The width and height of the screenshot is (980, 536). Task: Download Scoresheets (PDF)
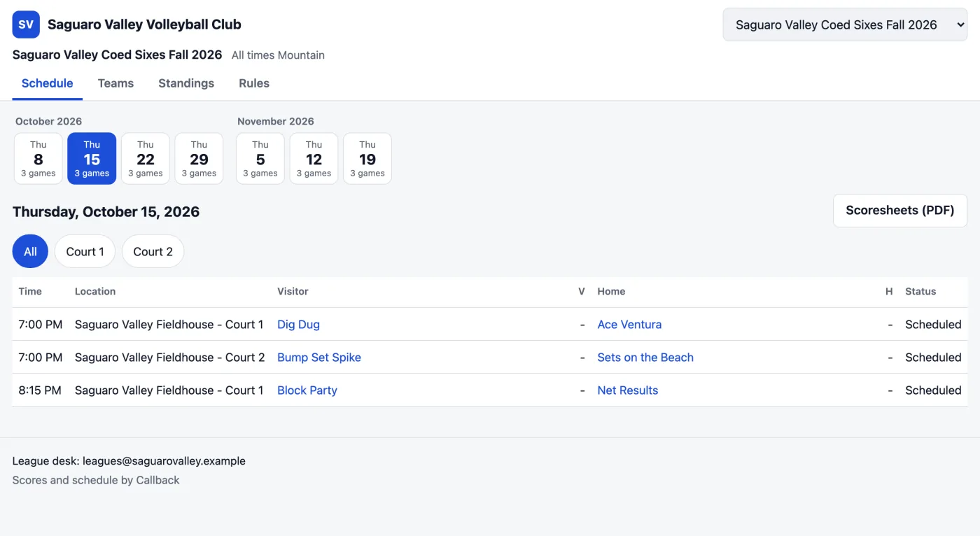tap(900, 211)
